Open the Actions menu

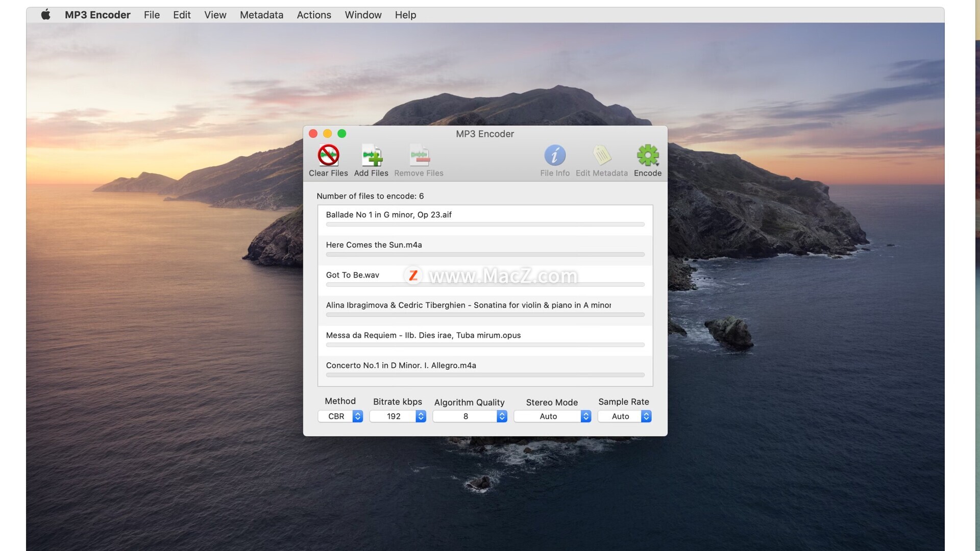pyautogui.click(x=314, y=15)
